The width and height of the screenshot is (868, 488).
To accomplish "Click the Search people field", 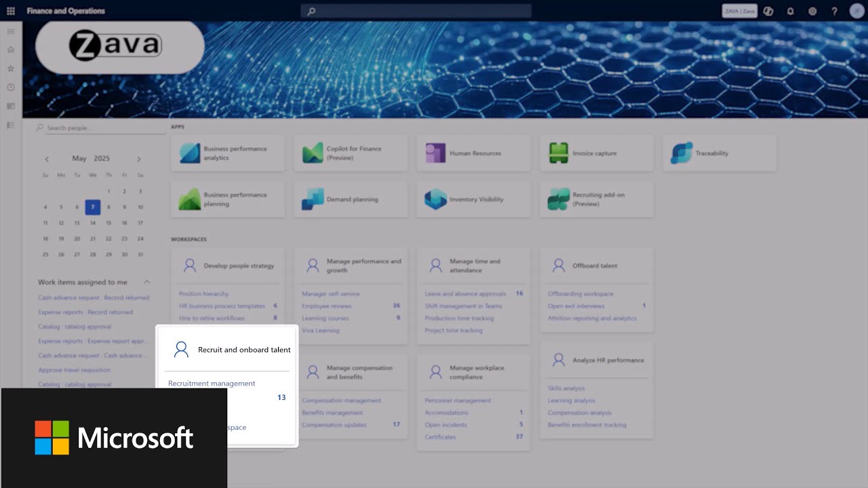I will pyautogui.click(x=100, y=127).
